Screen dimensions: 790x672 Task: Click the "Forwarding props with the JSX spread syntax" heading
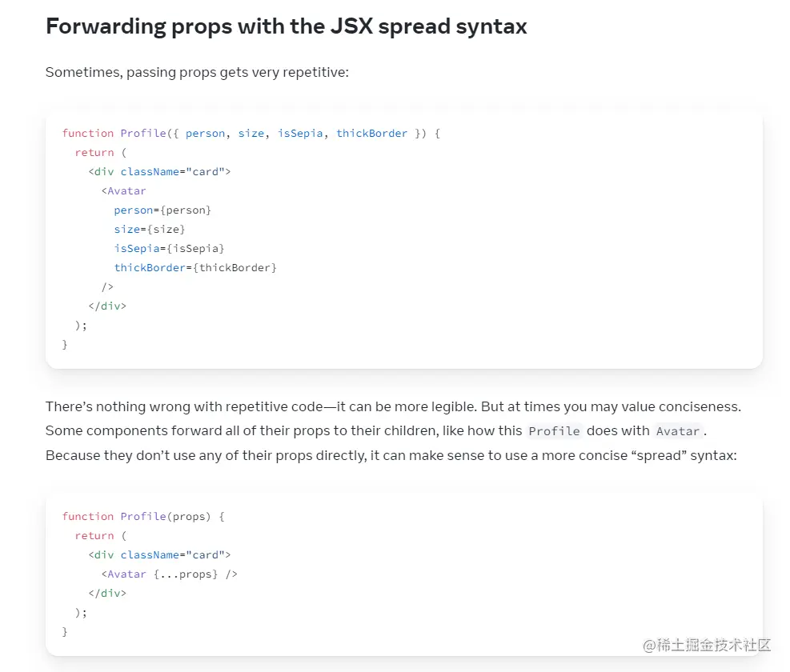(x=286, y=26)
